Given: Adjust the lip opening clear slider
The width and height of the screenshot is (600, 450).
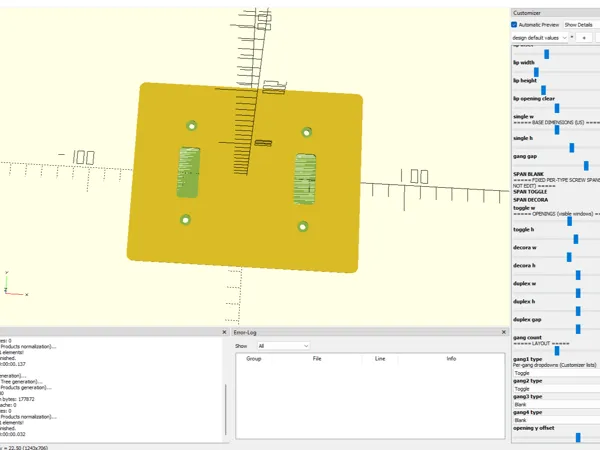Looking at the screenshot, I should point(557,108).
